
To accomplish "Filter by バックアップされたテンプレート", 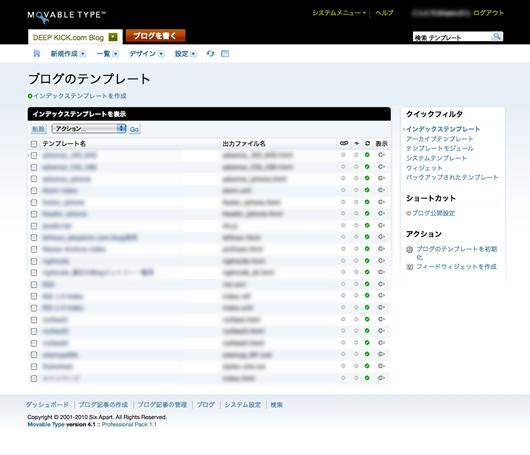I will pos(452,177).
